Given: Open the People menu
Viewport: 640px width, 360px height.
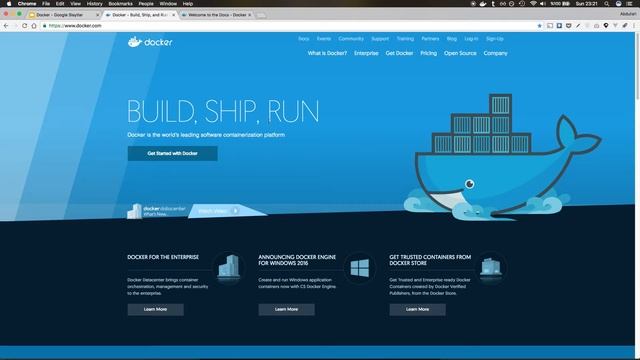Looking at the screenshot, I should (146, 4).
